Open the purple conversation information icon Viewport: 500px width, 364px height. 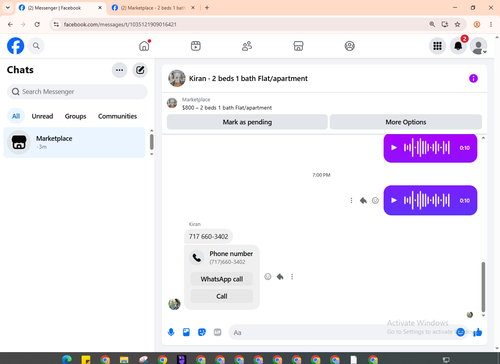(473, 78)
